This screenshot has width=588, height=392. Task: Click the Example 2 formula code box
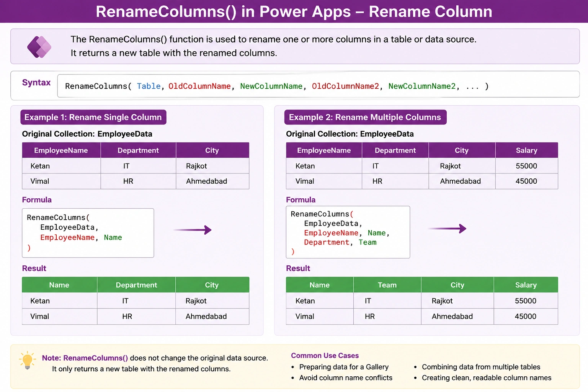pos(348,232)
